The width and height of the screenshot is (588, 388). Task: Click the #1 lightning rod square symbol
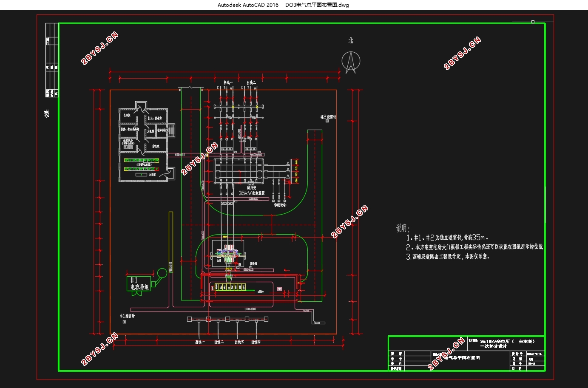pos(124,322)
